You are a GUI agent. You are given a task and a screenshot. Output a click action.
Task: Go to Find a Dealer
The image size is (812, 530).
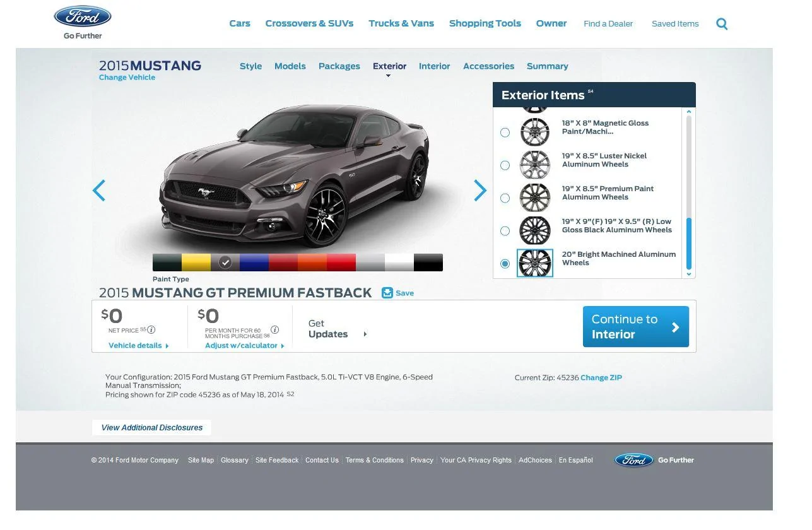point(608,24)
